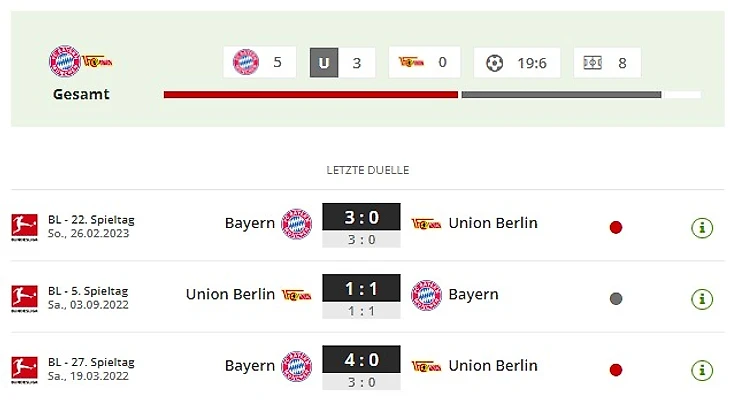This screenshot has height=402, width=730.
Task: Click the Union Berlin crest in wins summary
Action: [410, 63]
